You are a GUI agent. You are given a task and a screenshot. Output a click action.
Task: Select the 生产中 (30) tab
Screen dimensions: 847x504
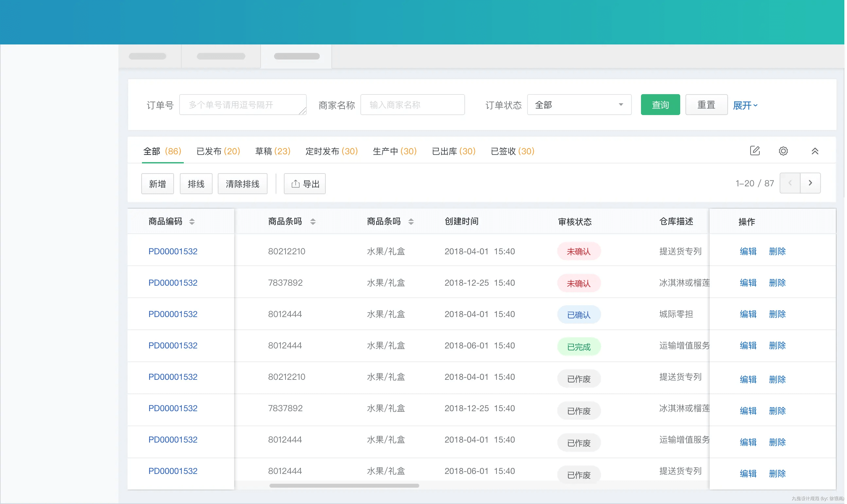pos(395,151)
